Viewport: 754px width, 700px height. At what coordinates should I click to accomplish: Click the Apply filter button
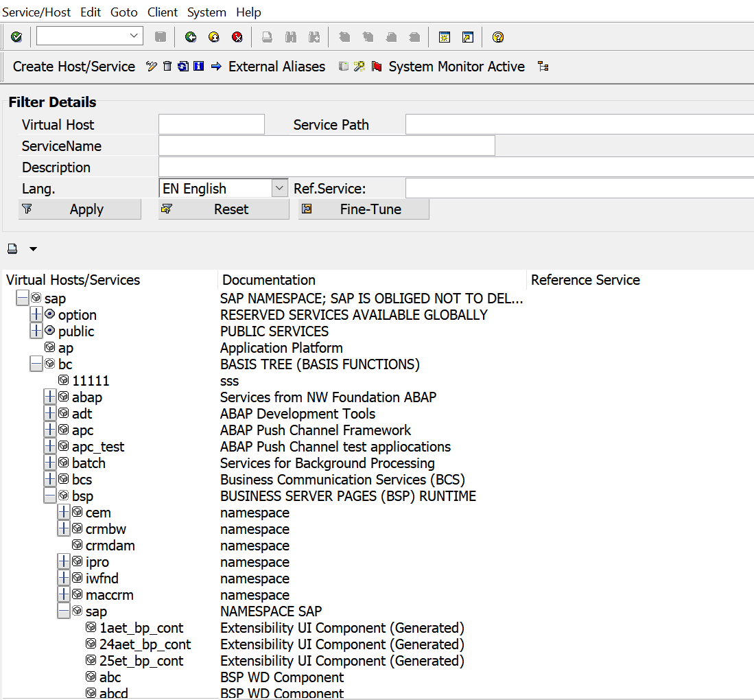[x=80, y=209]
